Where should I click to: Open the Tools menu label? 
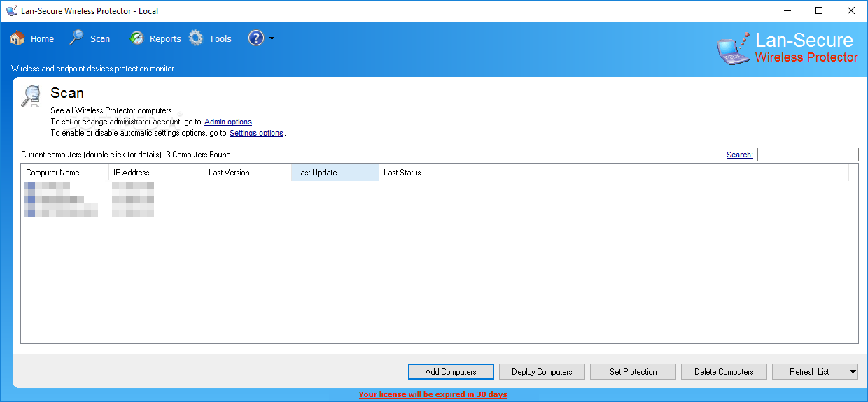point(220,39)
